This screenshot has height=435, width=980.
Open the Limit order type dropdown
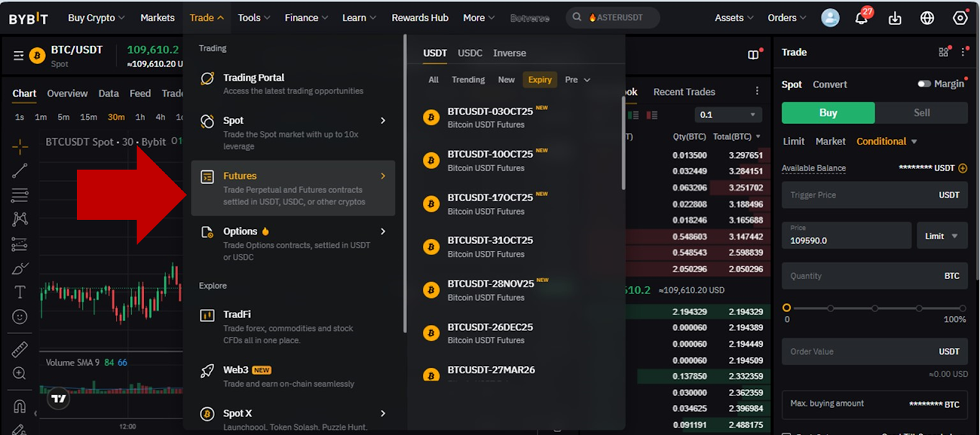(x=942, y=236)
